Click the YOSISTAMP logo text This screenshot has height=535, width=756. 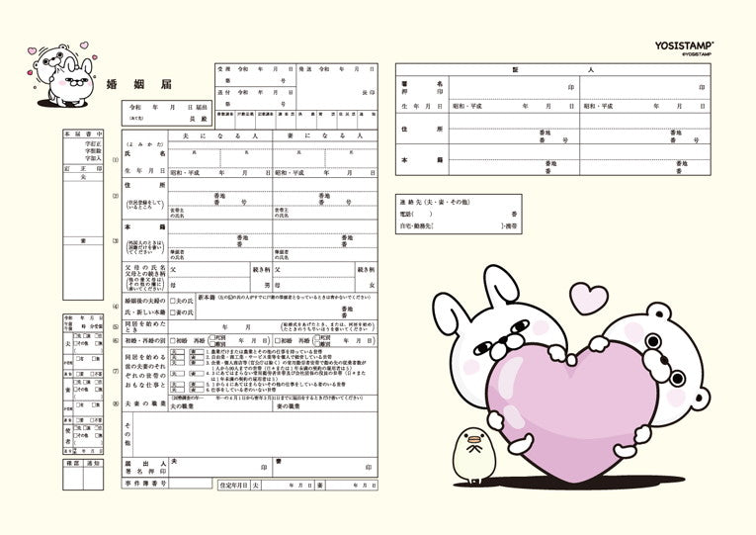pos(685,45)
